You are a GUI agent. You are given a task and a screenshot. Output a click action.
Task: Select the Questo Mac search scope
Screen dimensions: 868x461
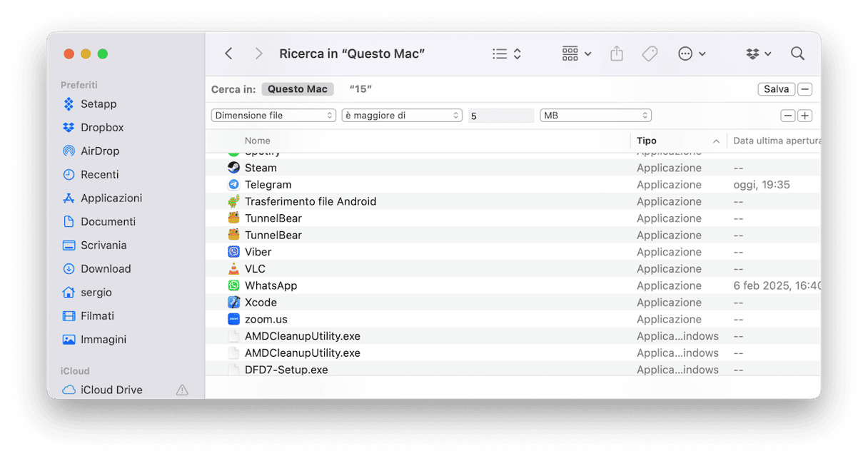tap(298, 89)
